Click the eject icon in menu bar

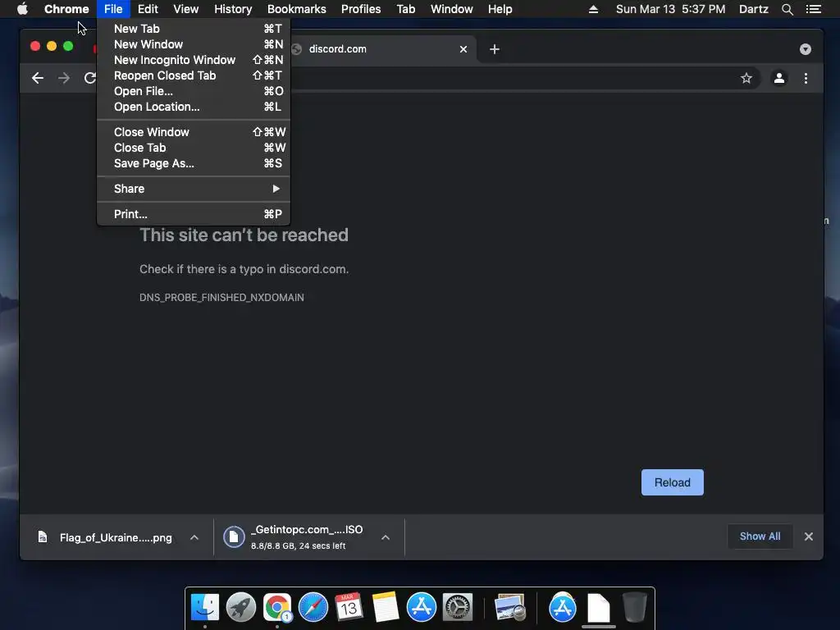(x=593, y=9)
